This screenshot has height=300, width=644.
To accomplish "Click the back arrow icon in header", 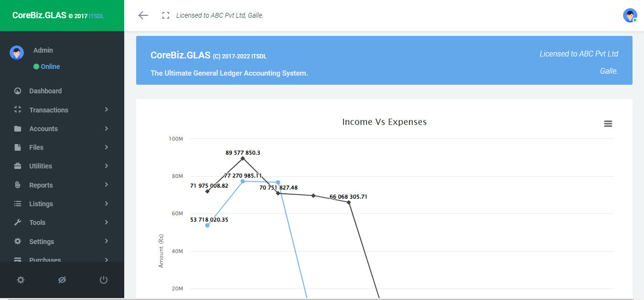I will click(x=143, y=15).
